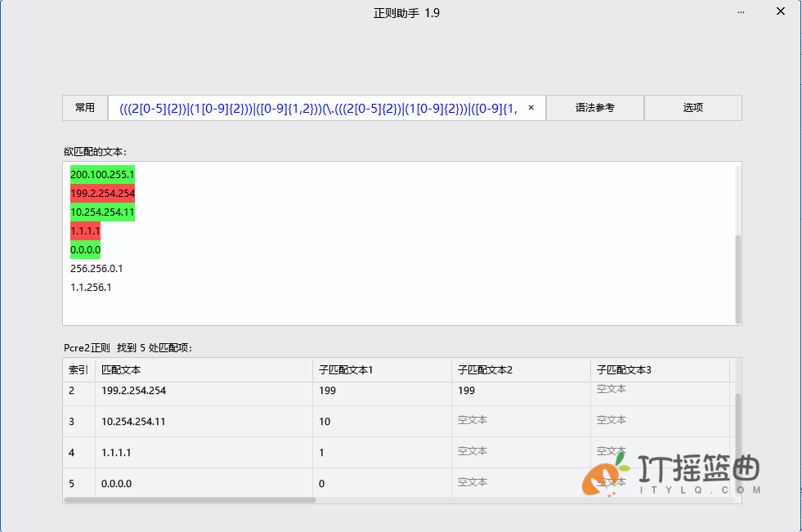Select the green 0.0.0.0 match text

84,249
